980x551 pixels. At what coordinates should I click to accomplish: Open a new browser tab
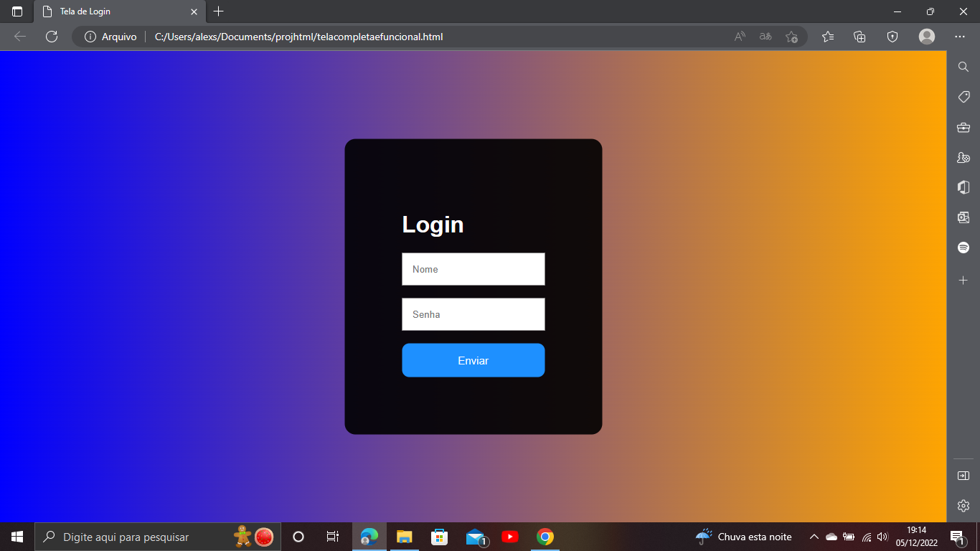[x=218, y=11]
